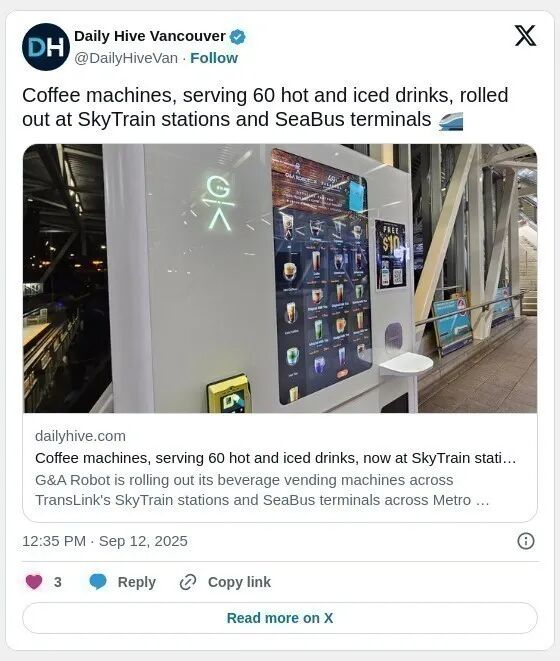Click the Copy link label

239,582
